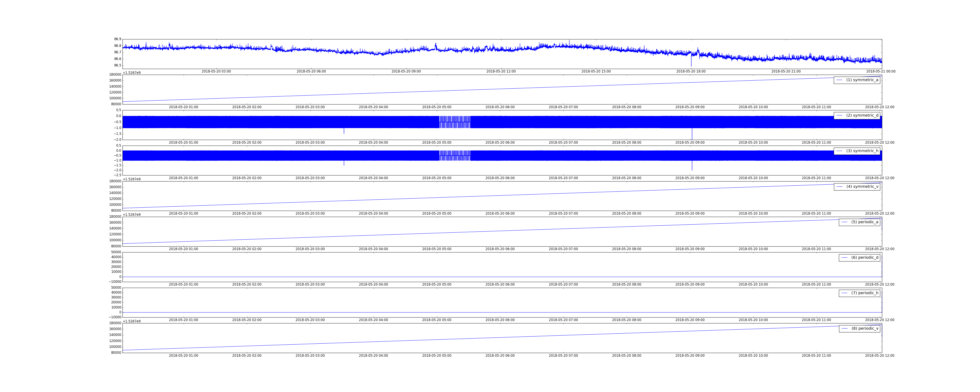Image resolution: width=980 pixels, height=392 pixels.
Task: Click the '(6) periodic_d' legend entry
Action: pos(859,258)
